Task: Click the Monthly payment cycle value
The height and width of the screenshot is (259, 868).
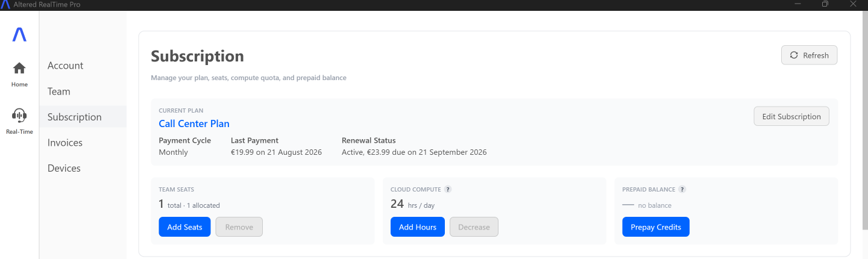Action: coord(174,152)
